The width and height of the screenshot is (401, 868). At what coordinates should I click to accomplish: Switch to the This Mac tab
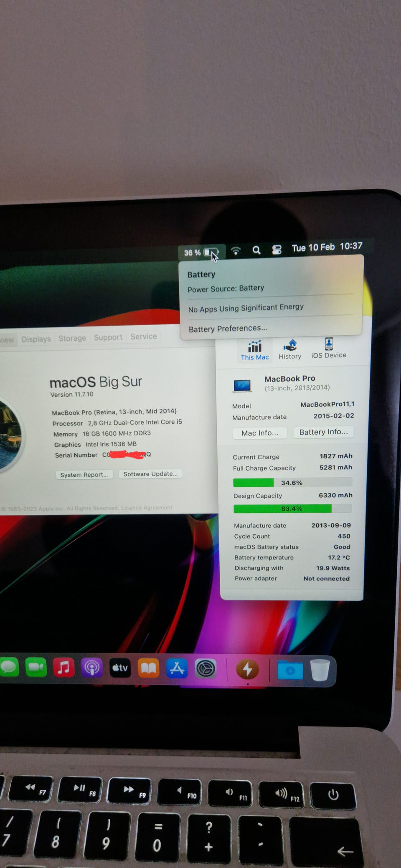click(255, 350)
